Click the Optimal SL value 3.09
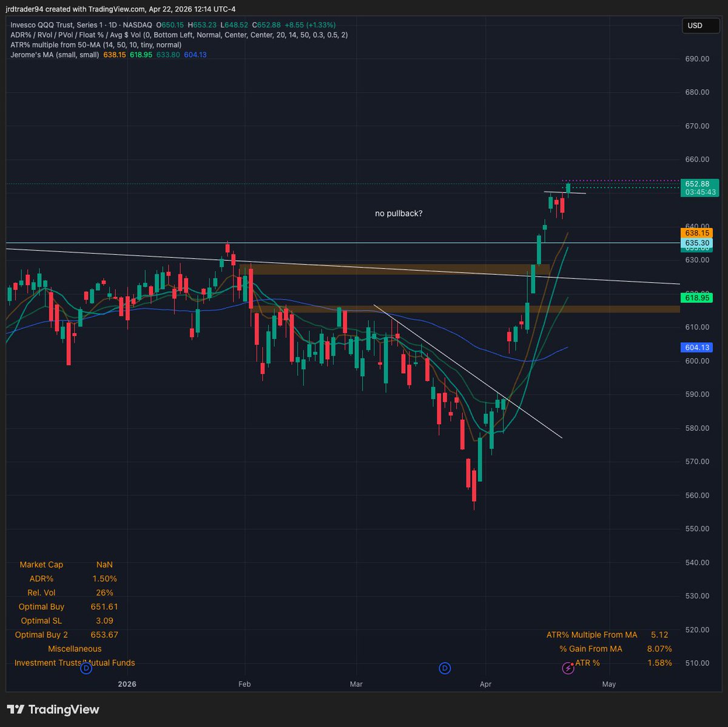728x727 pixels. coord(104,621)
